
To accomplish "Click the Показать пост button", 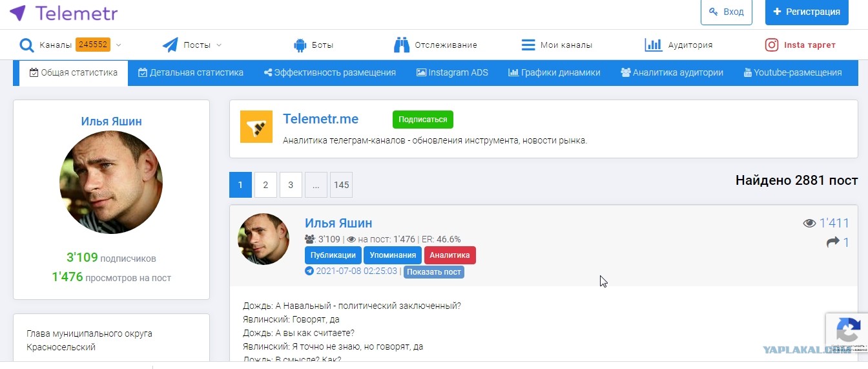I will [434, 272].
